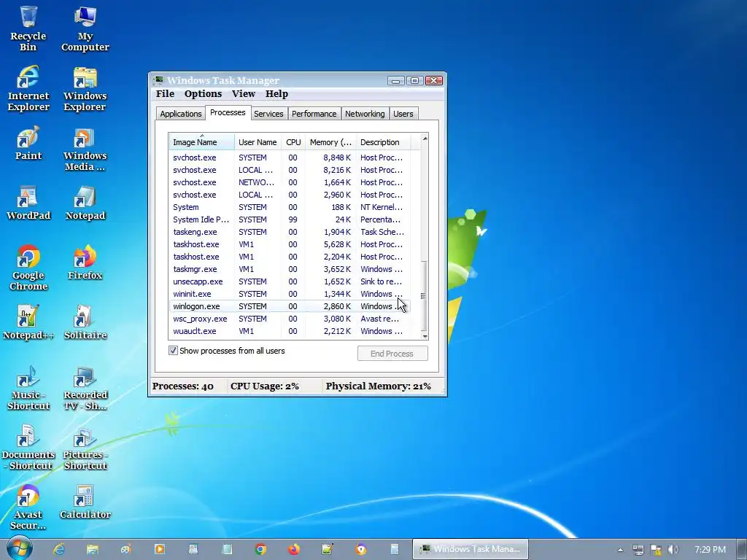The image size is (747, 560).
Task: Switch to the Applications tab
Action: tap(181, 114)
